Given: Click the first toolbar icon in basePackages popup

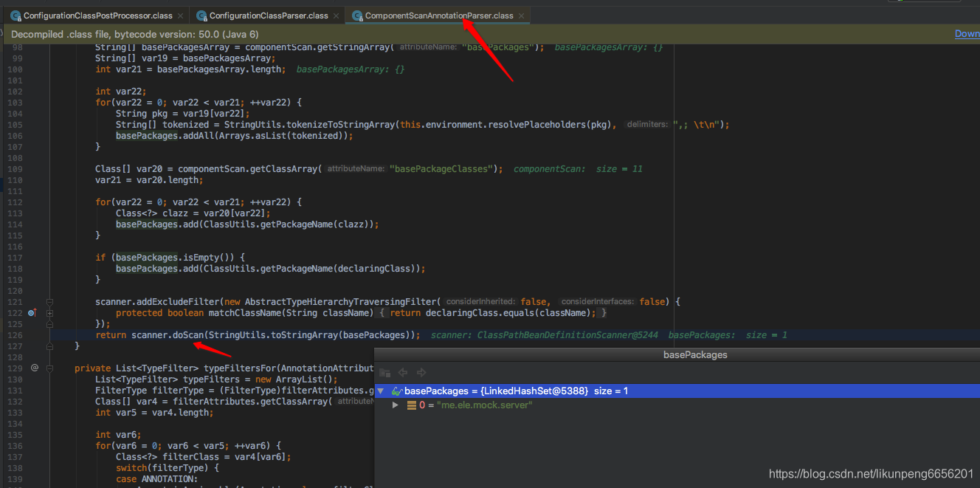Looking at the screenshot, I should [384, 373].
